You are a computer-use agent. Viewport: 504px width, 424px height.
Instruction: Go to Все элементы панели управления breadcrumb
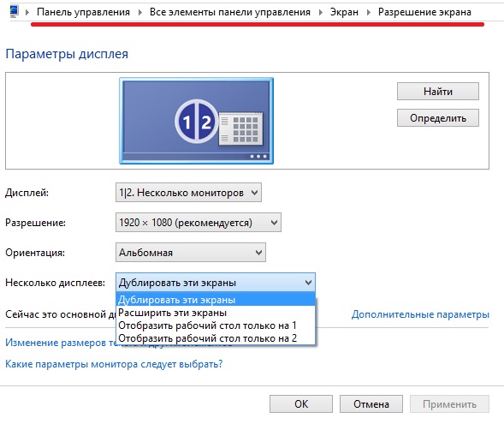click(x=230, y=12)
